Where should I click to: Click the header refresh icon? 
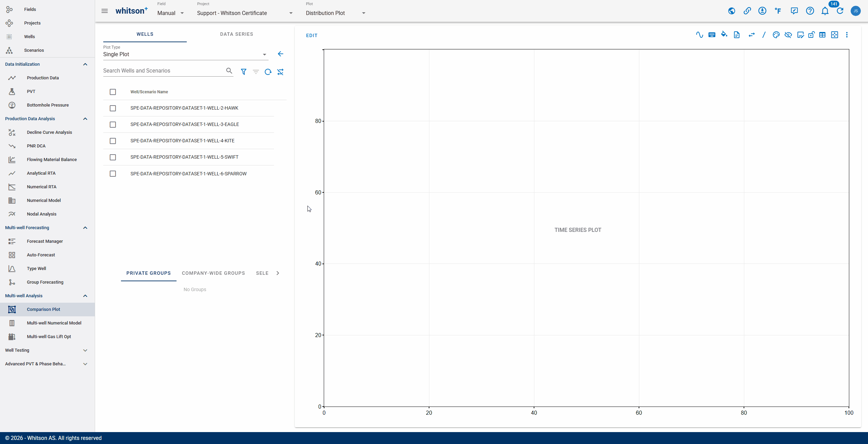[x=840, y=11]
